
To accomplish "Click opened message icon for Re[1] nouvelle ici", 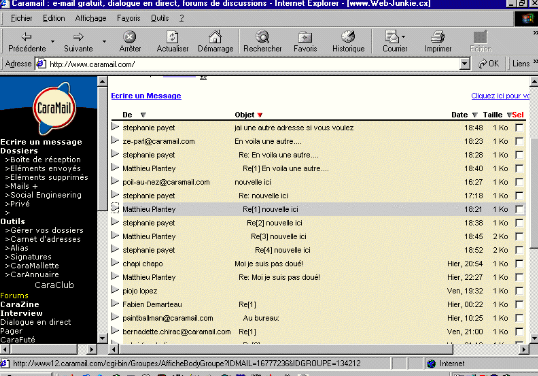I will [x=115, y=208].
